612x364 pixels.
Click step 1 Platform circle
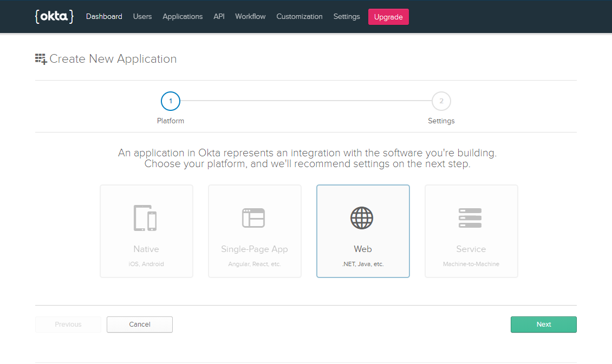(171, 101)
